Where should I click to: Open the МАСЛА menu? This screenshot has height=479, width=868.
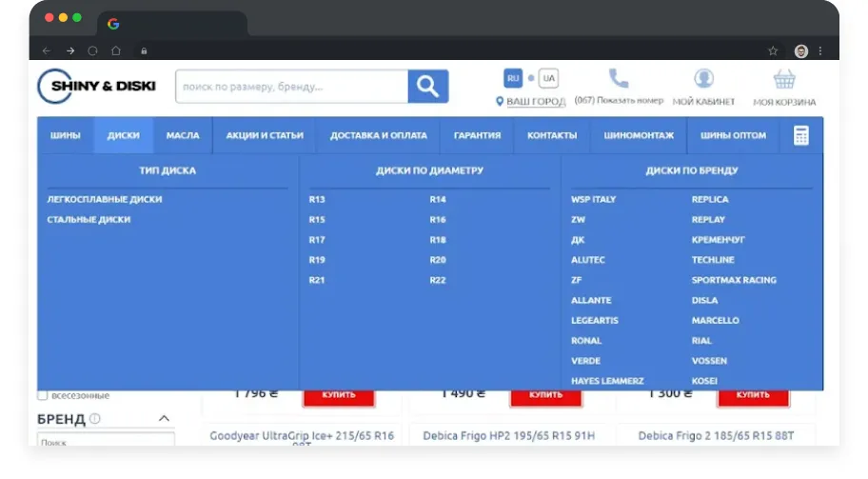pyautogui.click(x=183, y=135)
